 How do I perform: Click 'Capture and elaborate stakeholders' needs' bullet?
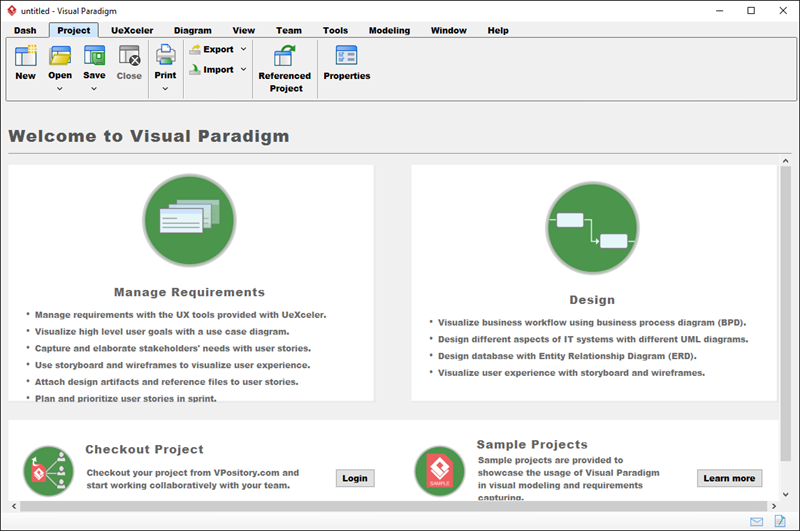click(172, 348)
